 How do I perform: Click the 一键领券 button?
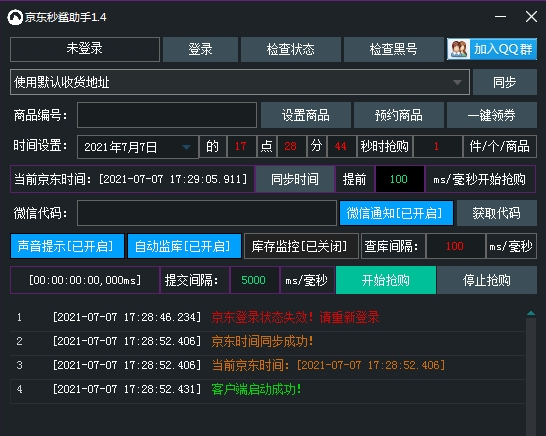click(x=492, y=115)
